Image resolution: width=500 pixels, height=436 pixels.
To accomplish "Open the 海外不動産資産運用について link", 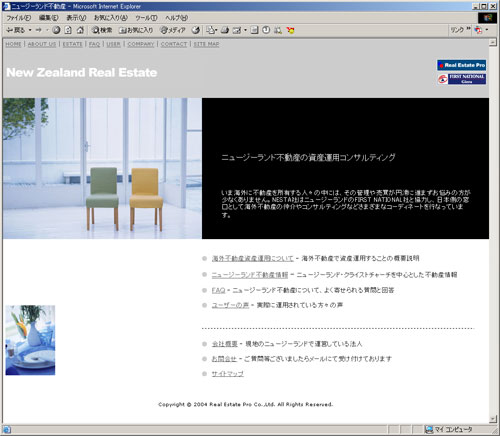I will [x=253, y=258].
